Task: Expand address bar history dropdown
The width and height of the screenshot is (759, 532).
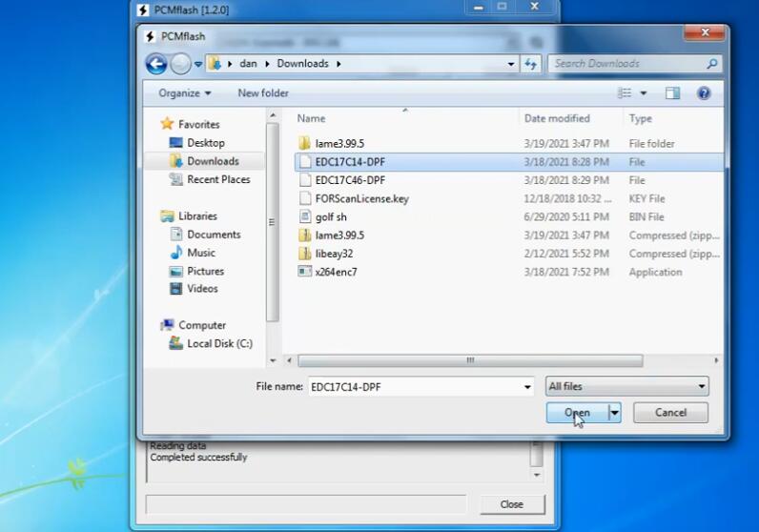Action: tap(511, 64)
